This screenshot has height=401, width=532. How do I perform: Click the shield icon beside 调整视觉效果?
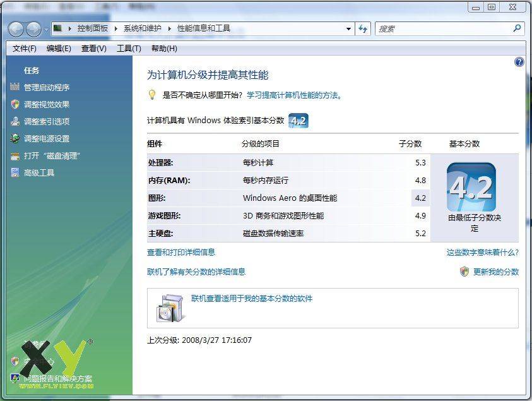point(15,104)
